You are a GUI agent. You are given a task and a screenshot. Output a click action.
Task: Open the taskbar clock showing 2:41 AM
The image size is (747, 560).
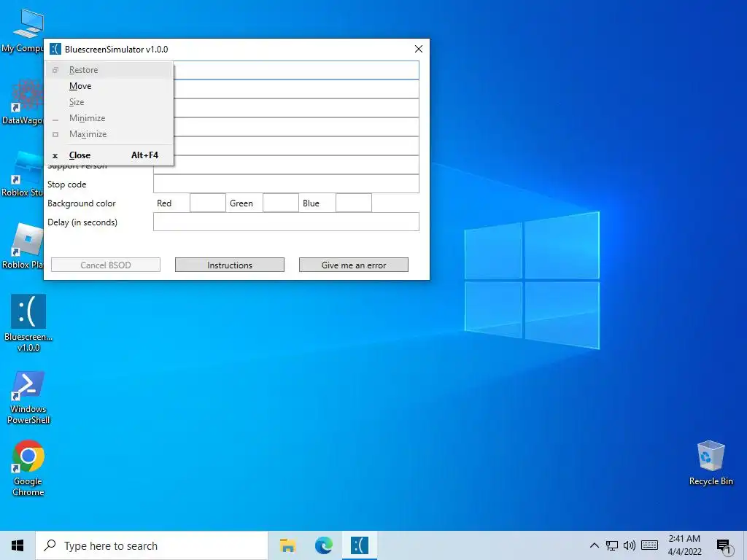pyautogui.click(x=684, y=545)
